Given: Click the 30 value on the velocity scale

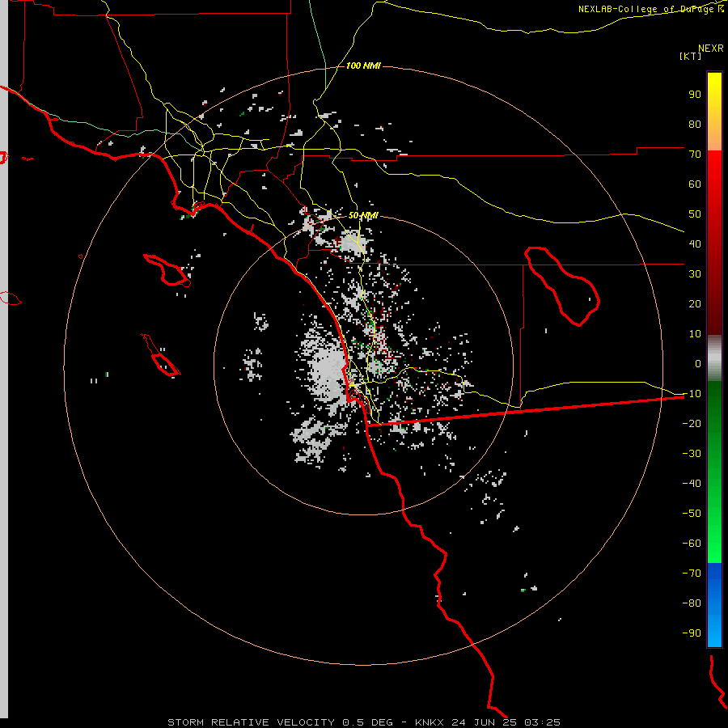Looking at the screenshot, I should pyautogui.click(x=695, y=274).
